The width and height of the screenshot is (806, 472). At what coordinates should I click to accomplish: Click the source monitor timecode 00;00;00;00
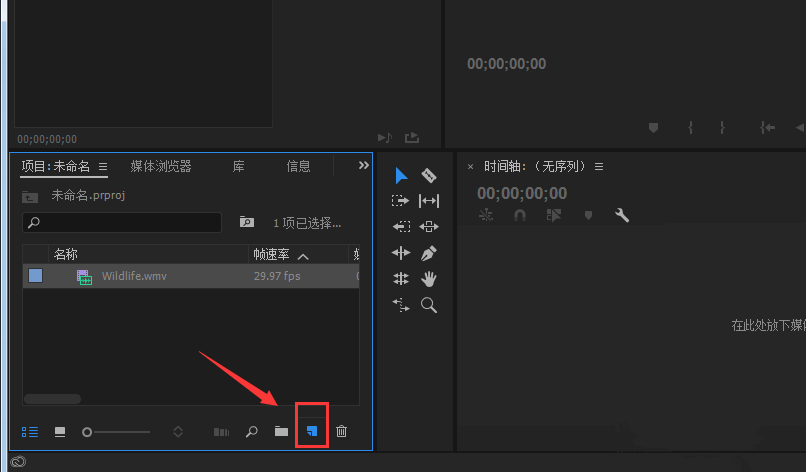pyautogui.click(x=47, y=139)
